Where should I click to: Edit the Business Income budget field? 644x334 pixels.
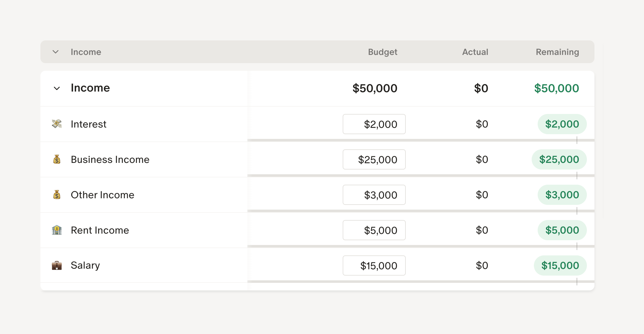[x=374, y=159]
